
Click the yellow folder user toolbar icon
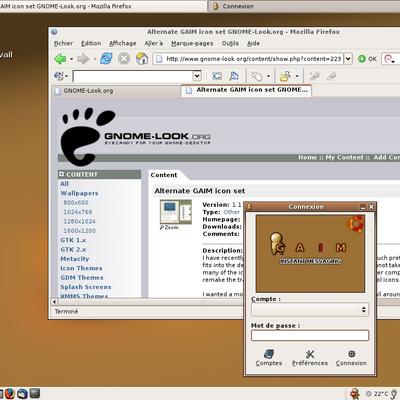[285, 76]
